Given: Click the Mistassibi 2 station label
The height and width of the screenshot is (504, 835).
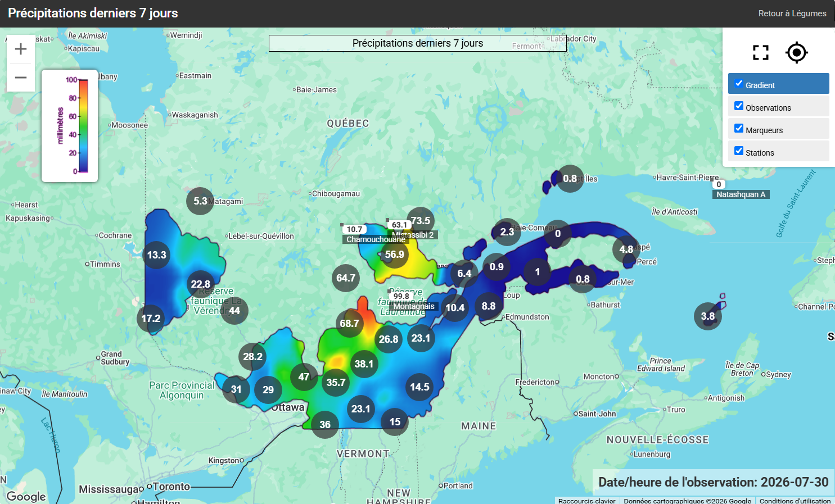Looking at the screenshot, I should click(413, 235).
